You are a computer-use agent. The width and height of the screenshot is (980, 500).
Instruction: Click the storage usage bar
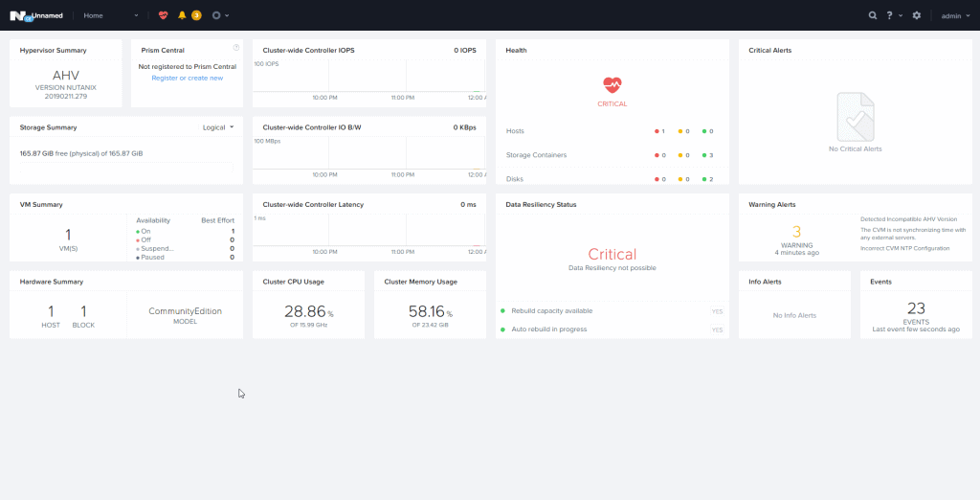pos(126,168)
